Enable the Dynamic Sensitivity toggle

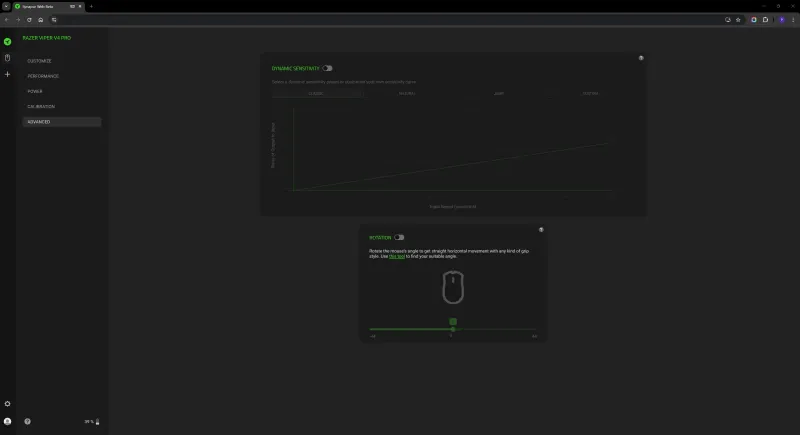(327, 68)
